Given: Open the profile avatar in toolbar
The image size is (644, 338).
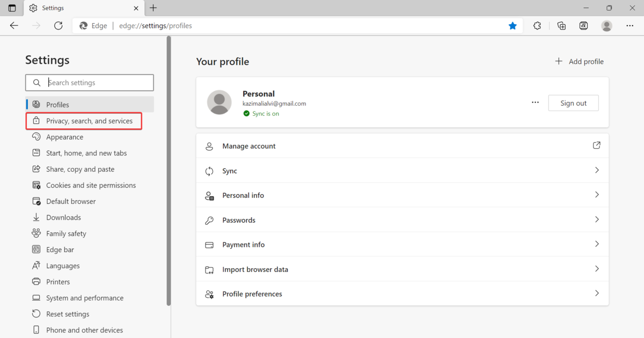Looking at the screenshot, I should 607,26.
